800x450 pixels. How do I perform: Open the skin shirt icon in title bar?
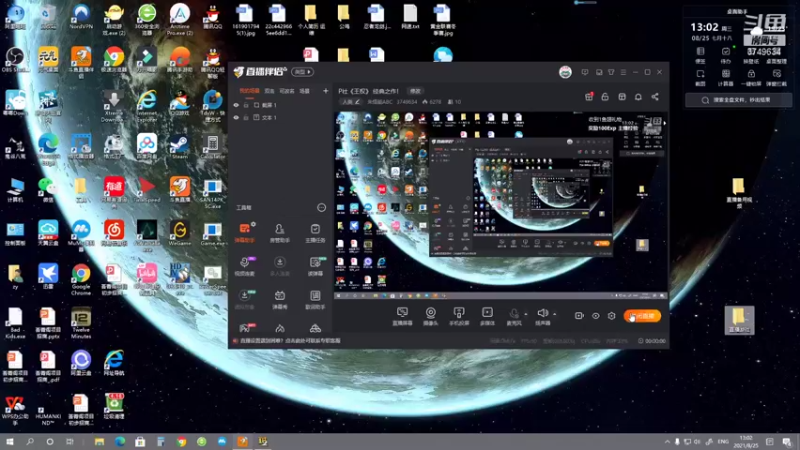[611, 72]
